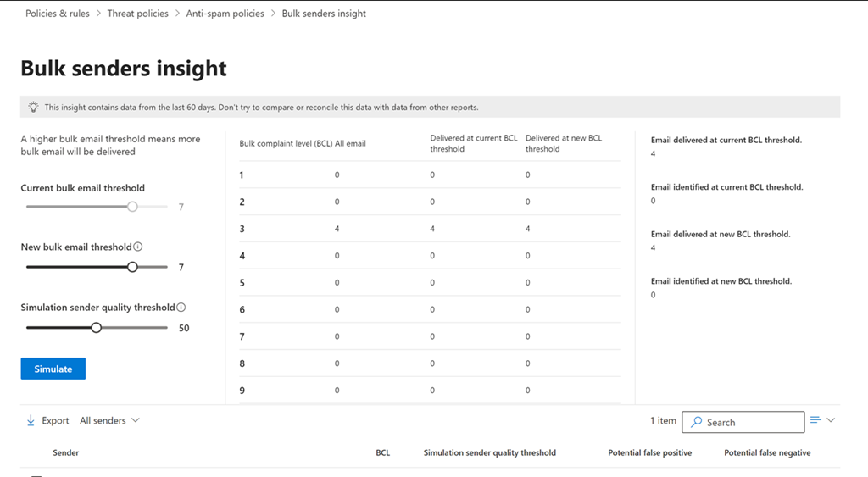Click the Simulation sender quality threshold slider handle

(96, 327)
